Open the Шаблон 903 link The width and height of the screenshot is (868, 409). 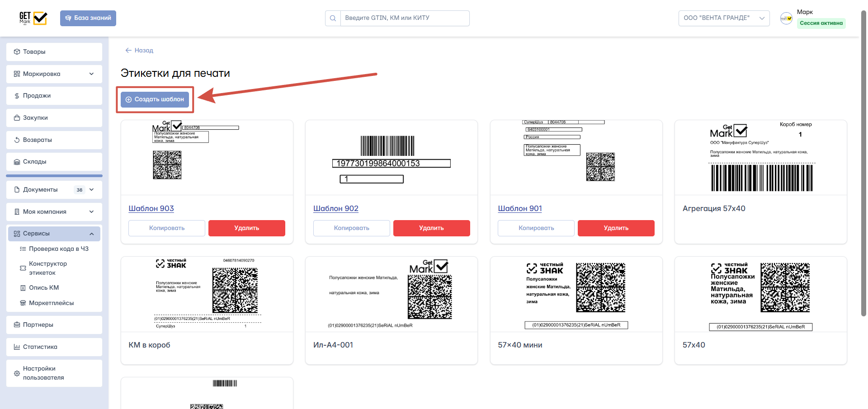151,209
